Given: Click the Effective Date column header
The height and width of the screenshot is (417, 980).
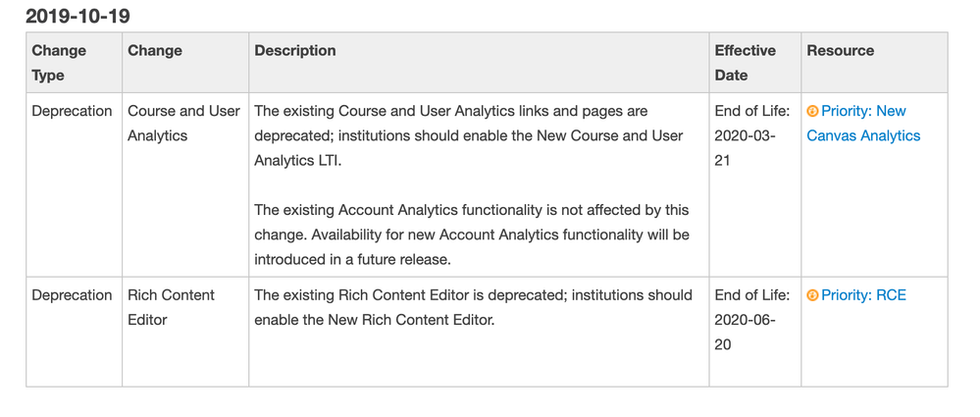Looking at the screenshot, I should [x=745, y=63].
